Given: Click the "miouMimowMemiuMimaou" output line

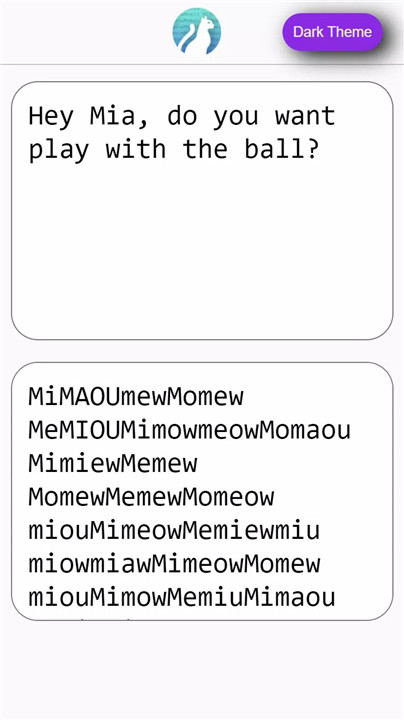Looking at the screenshot, I should click(182, 597).
